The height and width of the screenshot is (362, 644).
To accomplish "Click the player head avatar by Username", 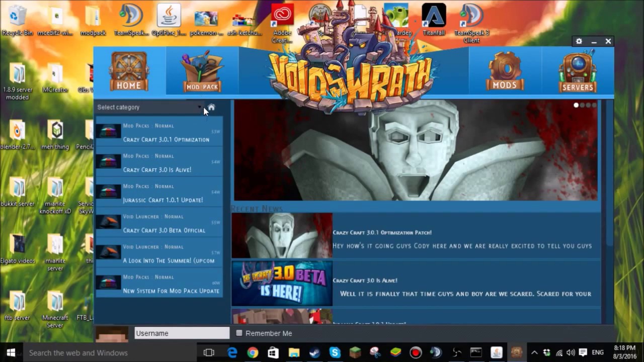I will [x=112, y=333].
